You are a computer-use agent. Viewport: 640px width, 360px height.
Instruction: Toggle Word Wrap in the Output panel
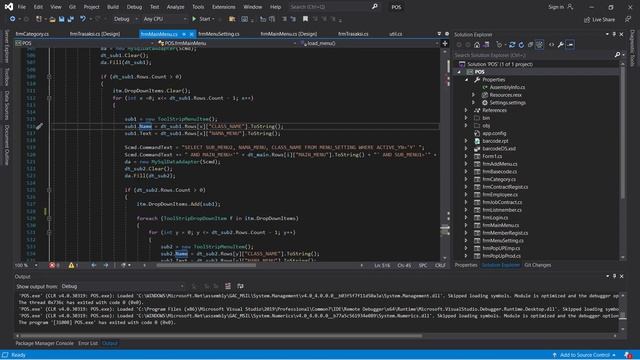[240, 286]
